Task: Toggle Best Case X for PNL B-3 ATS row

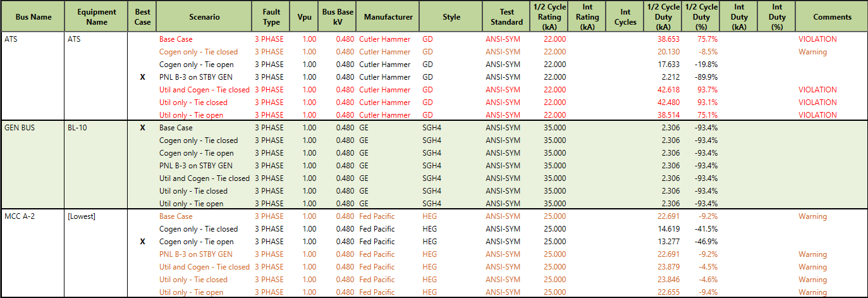Action: [143, 77]
